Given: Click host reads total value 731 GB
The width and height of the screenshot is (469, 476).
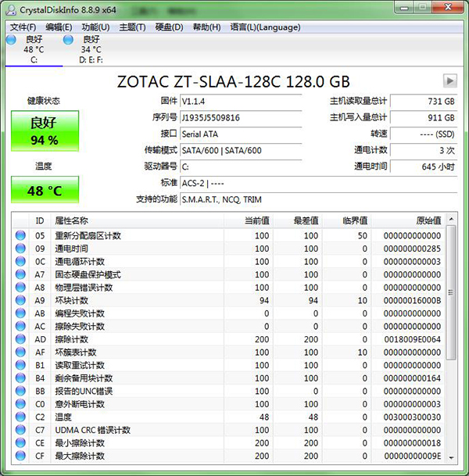Looking at the screenshot, I should [424, 101].
